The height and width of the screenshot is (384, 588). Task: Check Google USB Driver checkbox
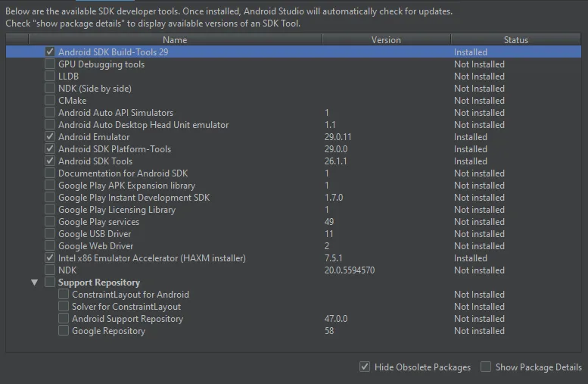point(50,234)
